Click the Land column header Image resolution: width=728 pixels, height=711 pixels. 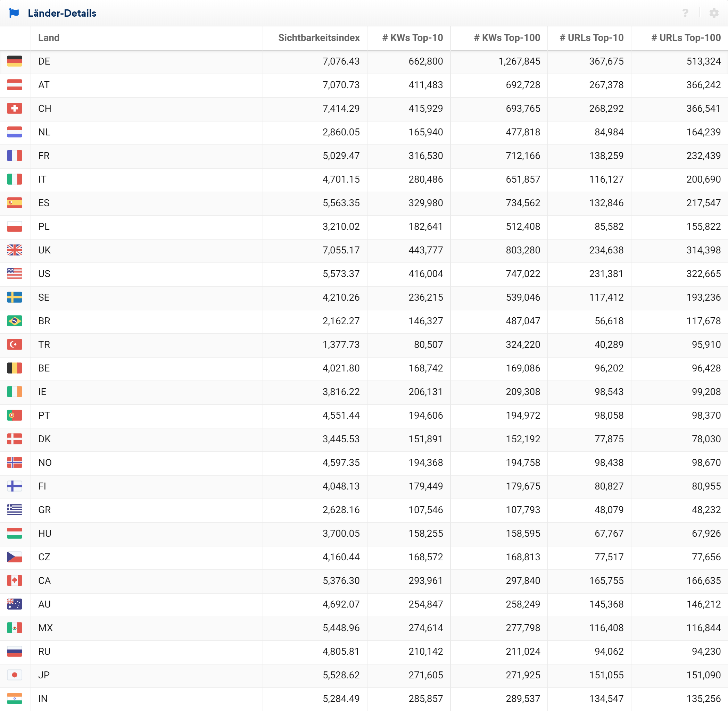pyautogui.click(x=49, y=38)
